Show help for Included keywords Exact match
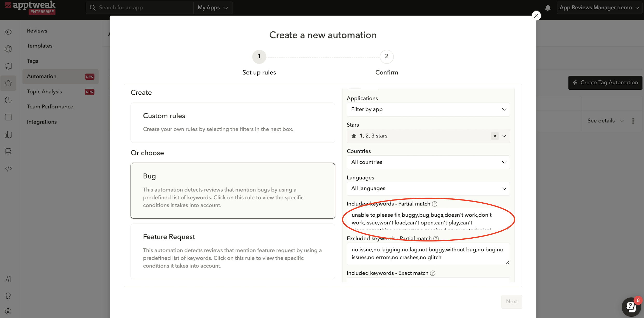This screenshot has width=644, height=318. (x=433, y=273)
